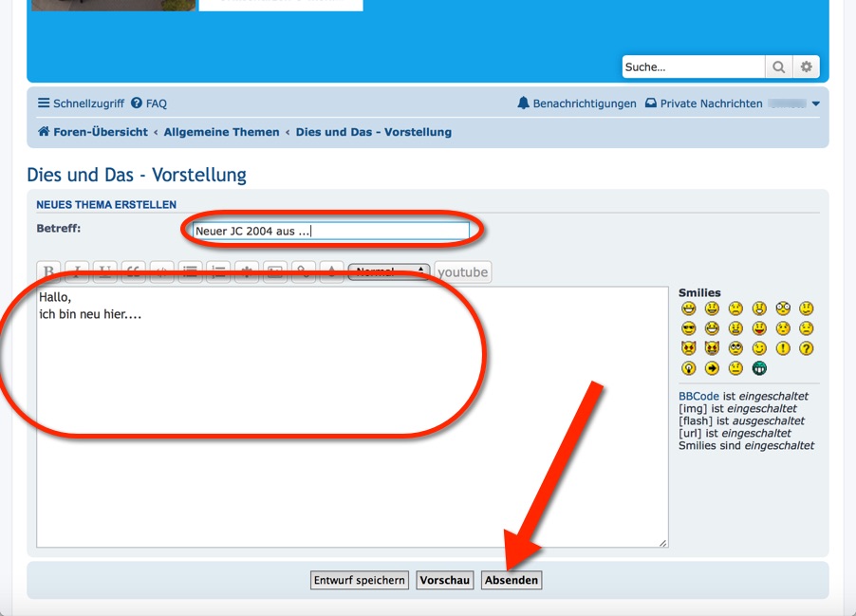Viewport: 856px width, 616px height.
Task: Insert the question mark smiley
Action: point(807,348)
